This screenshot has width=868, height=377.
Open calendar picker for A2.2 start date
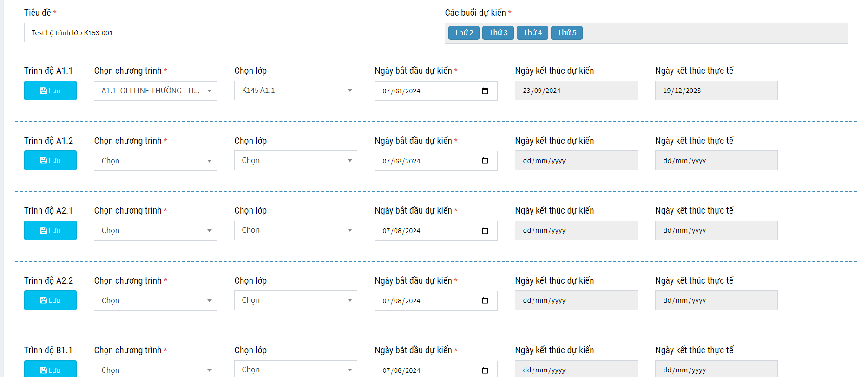(x=485, y=301)
